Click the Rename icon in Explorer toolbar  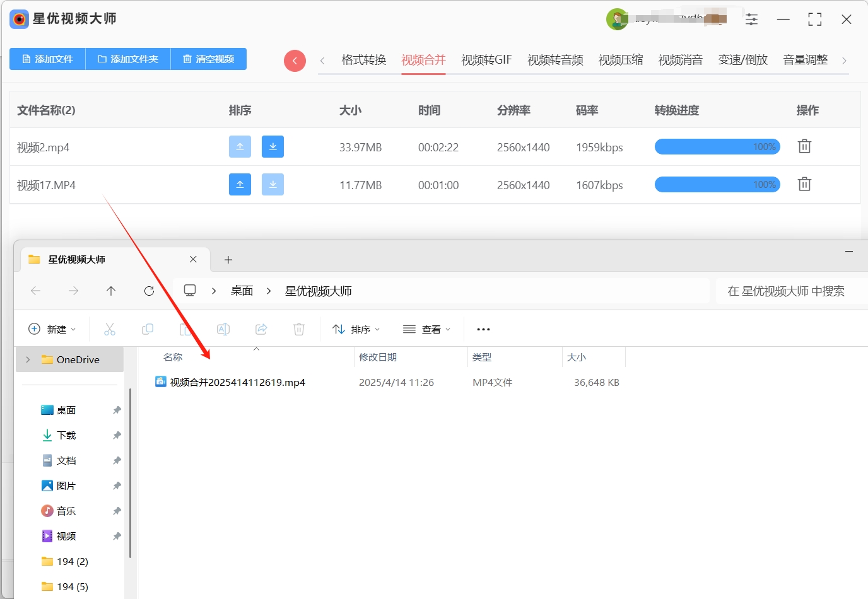point(223,329)
